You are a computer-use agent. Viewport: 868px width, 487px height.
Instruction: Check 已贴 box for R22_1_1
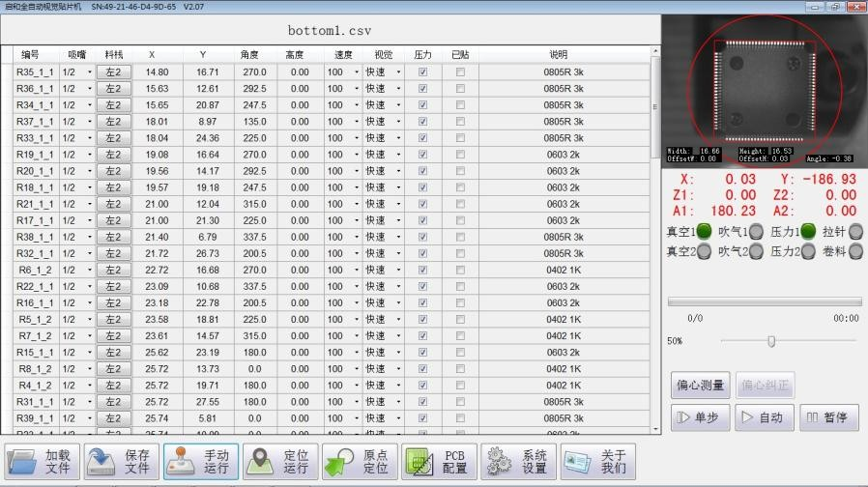[460, 286]
